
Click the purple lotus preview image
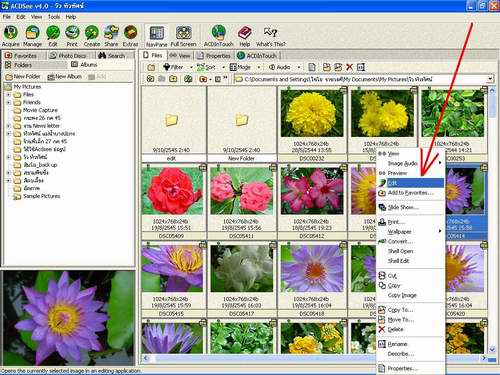(x=69, y=318)
